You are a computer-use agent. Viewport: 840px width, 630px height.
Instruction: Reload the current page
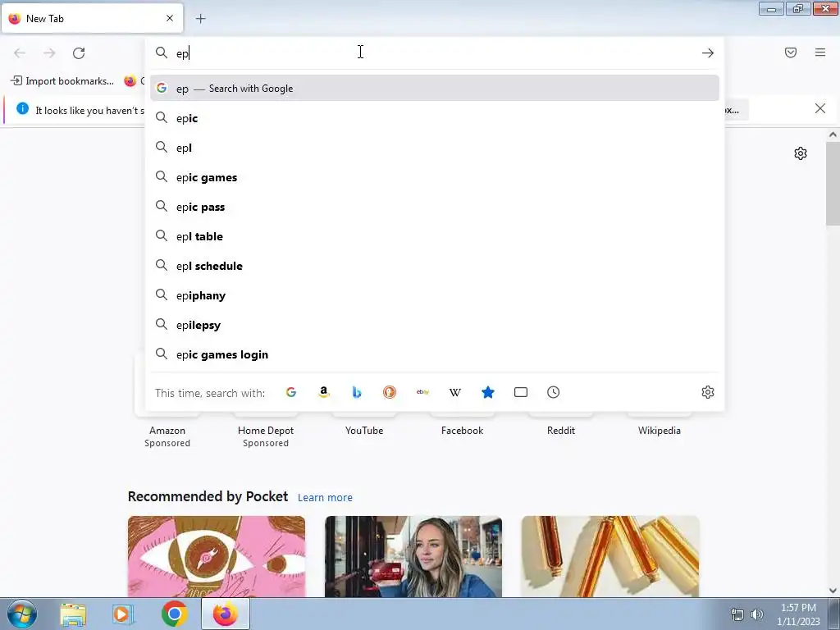point(79,53)
